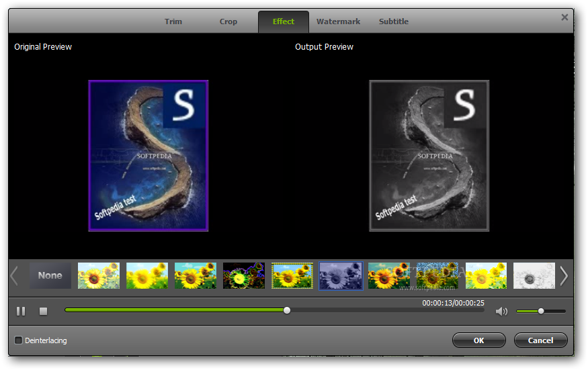The height and width of the screenshot is (370, 588).
Task: Apply the neon edge glow effect
Action: [x=244, y=275]
